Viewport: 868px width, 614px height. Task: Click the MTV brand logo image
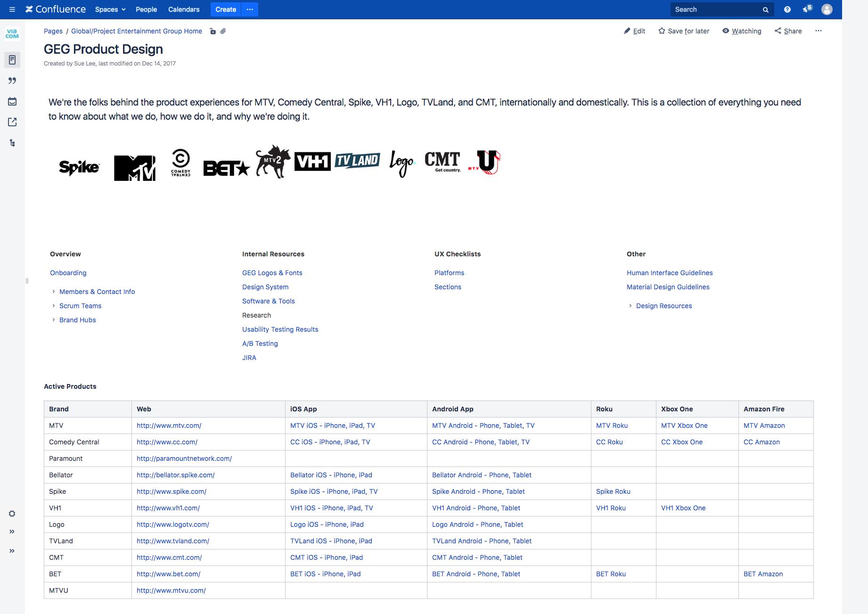pyautogui.click(x=135, y=168)
